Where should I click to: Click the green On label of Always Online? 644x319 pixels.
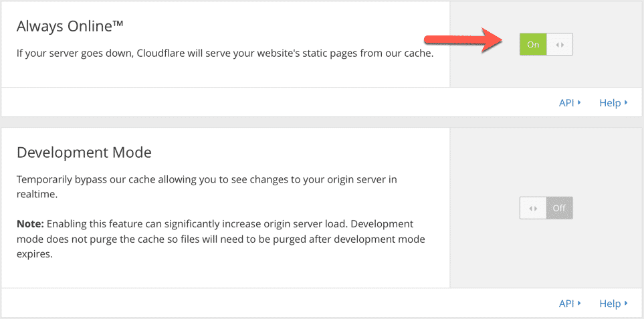533,45
